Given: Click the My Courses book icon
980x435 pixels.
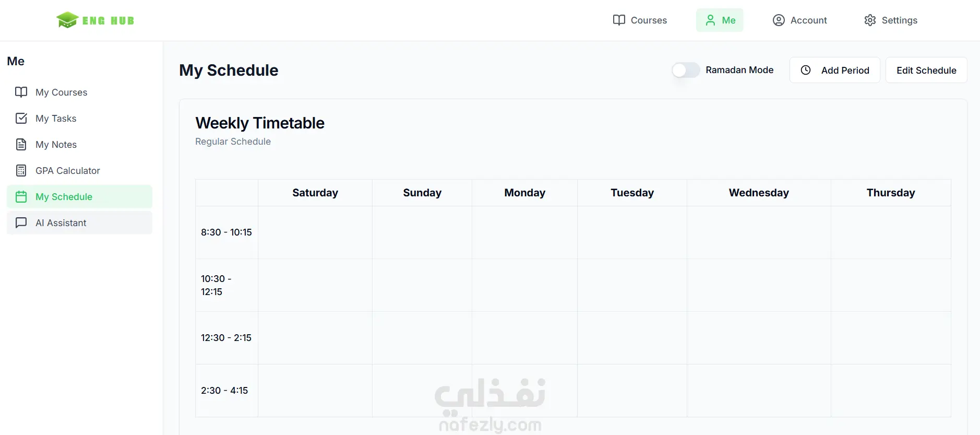Looking at the screenshot, I should pos(21,92).
